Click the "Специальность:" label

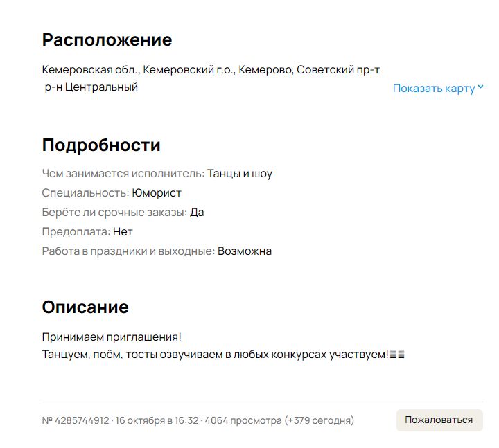[85, 193]
